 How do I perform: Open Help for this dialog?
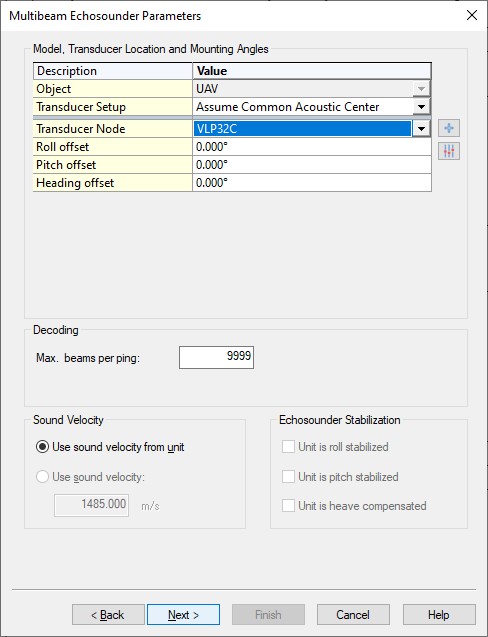click(x=439, y=615)
